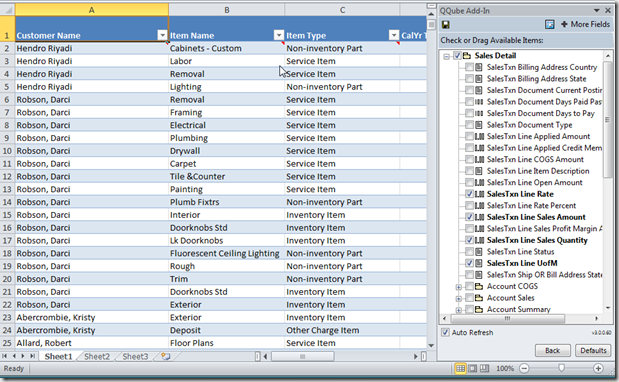Select cell 'Allard, Robert'

pyautogui.click(x=92, y=343)
